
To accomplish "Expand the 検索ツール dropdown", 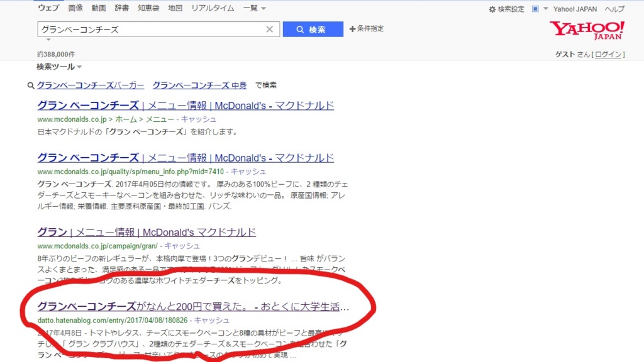I will 58,67.
